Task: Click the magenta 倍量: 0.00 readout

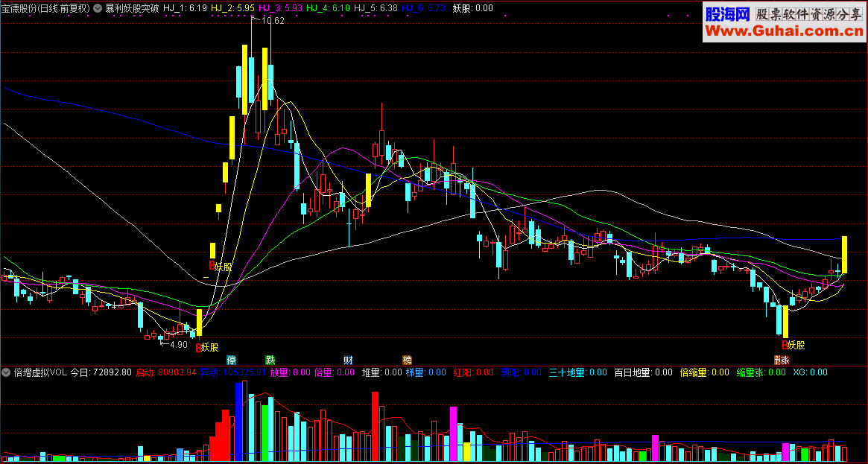Action: [x=335, y=372]
